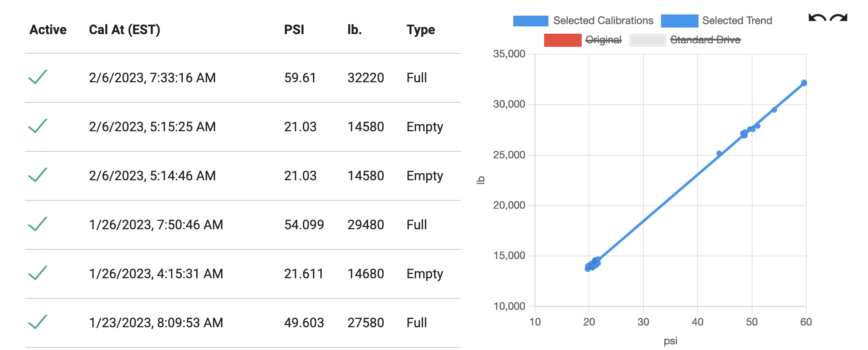Sort by the Type column header

point(420,30)
